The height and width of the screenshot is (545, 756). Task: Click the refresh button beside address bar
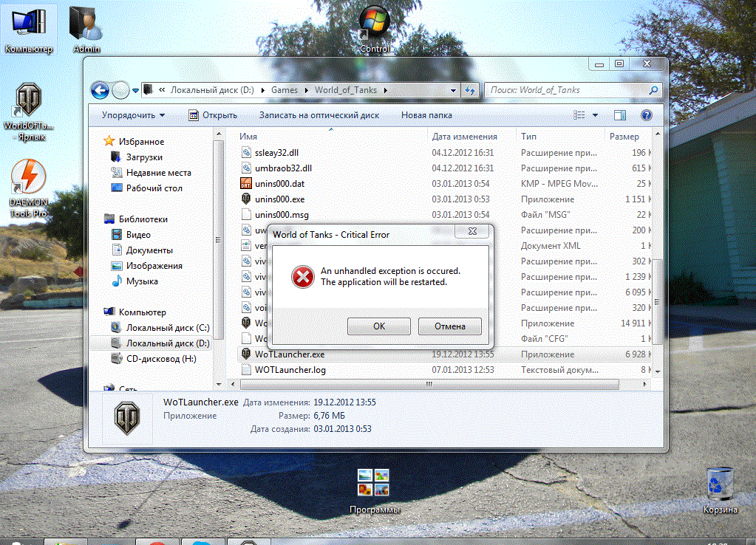point(470,90)
